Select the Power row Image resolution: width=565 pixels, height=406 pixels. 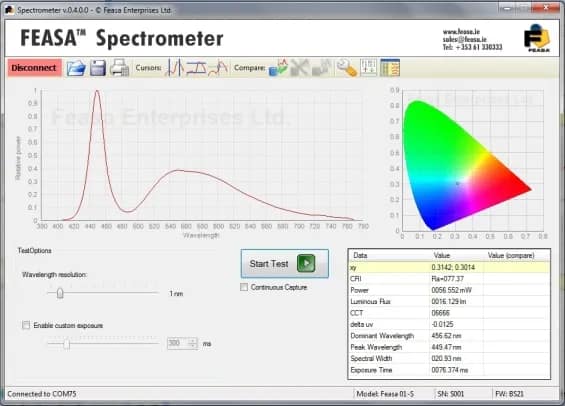pyautogui.click(x=449, y=290)
